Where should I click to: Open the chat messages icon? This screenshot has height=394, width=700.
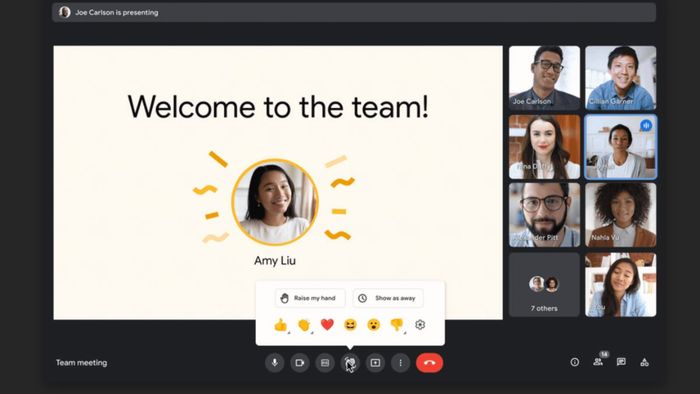click(x=621, y=362)
